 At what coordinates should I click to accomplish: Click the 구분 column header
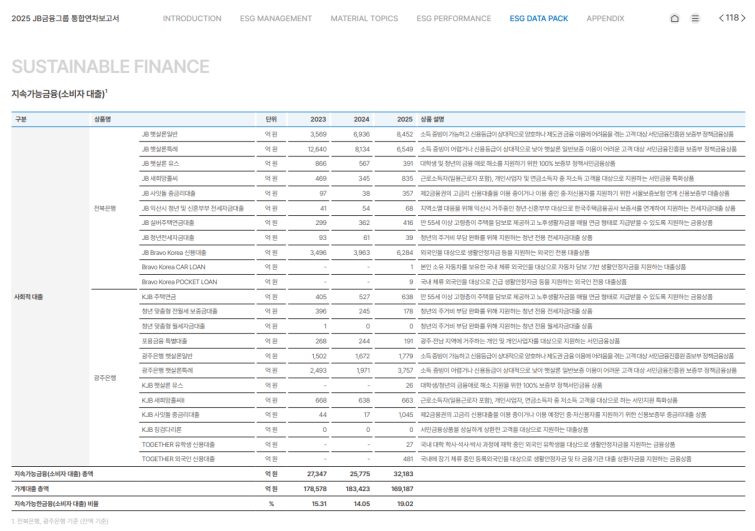click(x=21, y=119)
